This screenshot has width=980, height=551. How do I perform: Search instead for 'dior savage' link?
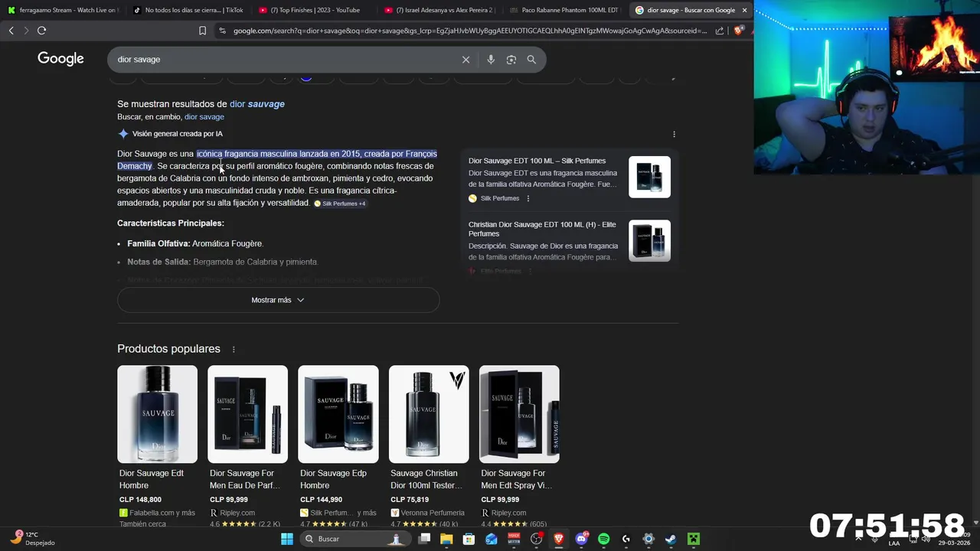(204, 117)
